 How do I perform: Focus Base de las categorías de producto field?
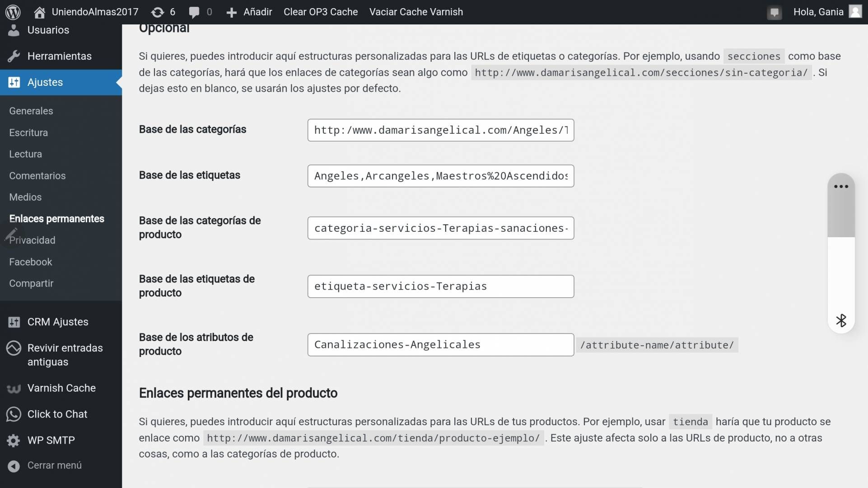click(441, 228)
